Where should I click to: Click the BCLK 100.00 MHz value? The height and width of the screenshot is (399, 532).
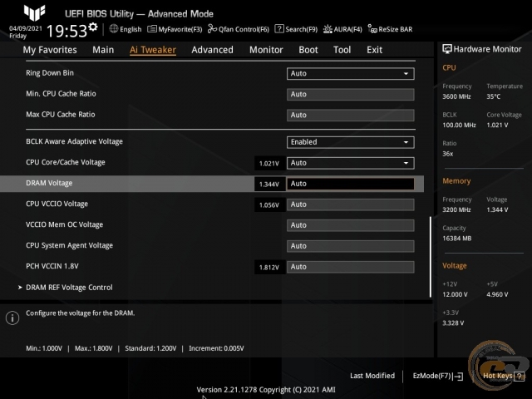pos(459,126)
